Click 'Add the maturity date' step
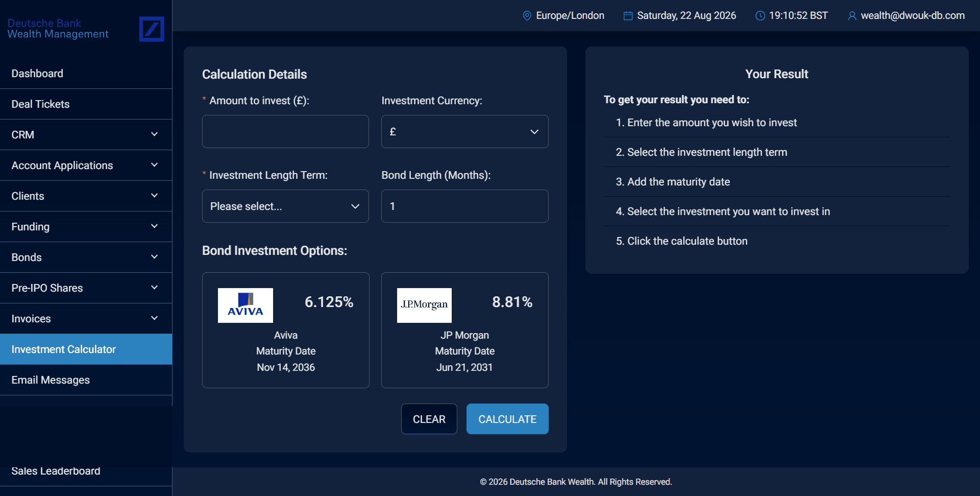 click(x=673, y=182)
